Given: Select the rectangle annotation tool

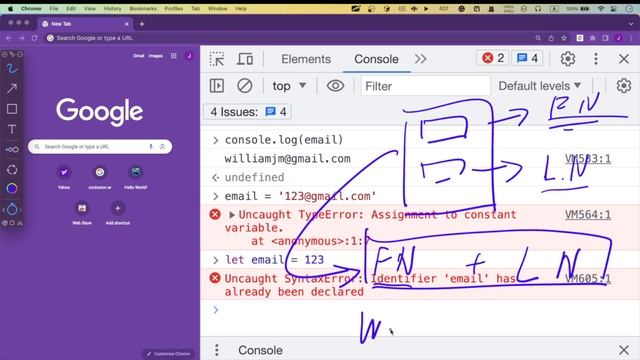Looking at the screenshot, I should (11, 109).
